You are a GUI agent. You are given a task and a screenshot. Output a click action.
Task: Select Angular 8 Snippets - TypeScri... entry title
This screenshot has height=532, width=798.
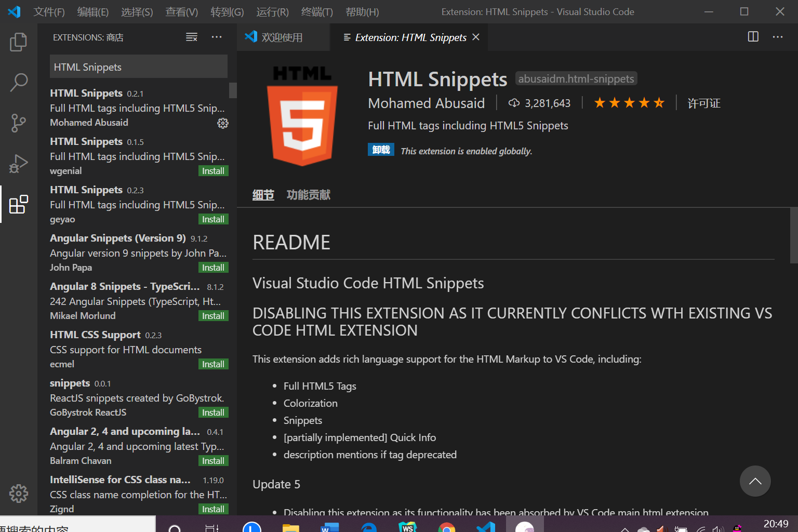click(125, 286)
